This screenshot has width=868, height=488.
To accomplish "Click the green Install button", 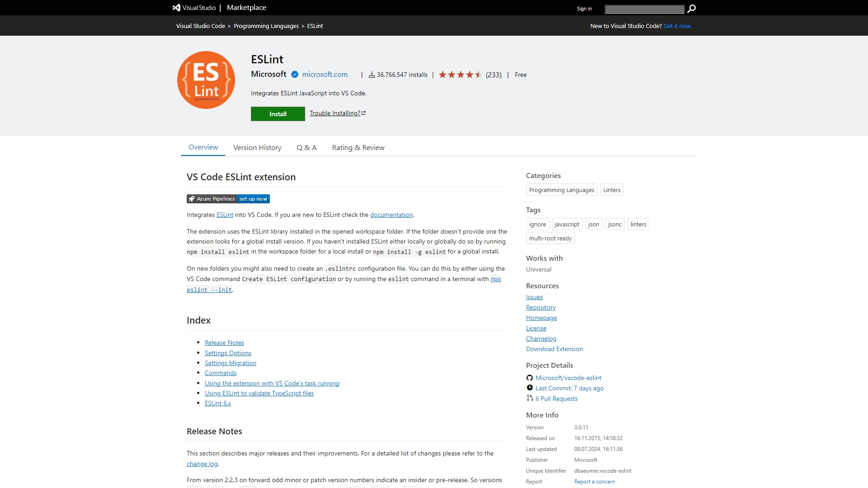I will [278, 114].
